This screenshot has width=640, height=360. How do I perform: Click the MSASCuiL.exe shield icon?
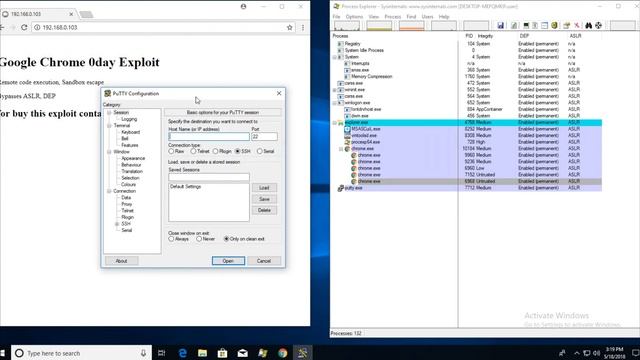(347, 129)
